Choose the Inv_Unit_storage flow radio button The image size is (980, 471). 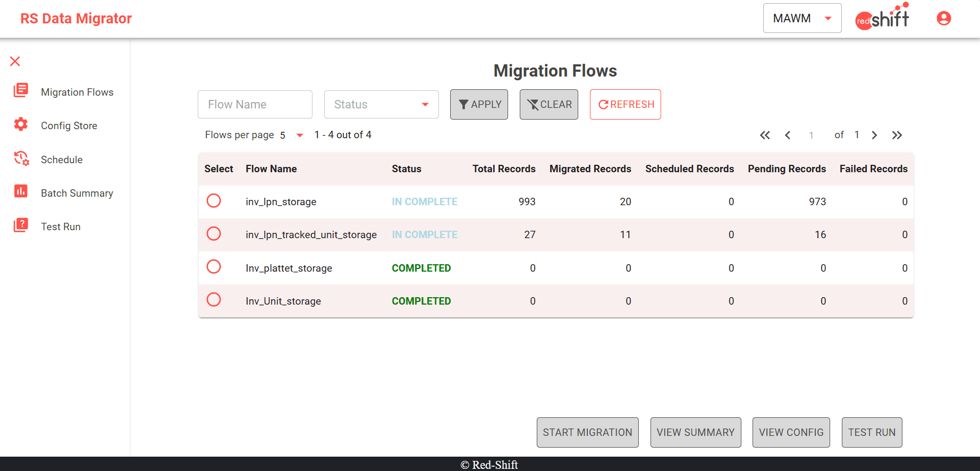click(x=214, y=300)
